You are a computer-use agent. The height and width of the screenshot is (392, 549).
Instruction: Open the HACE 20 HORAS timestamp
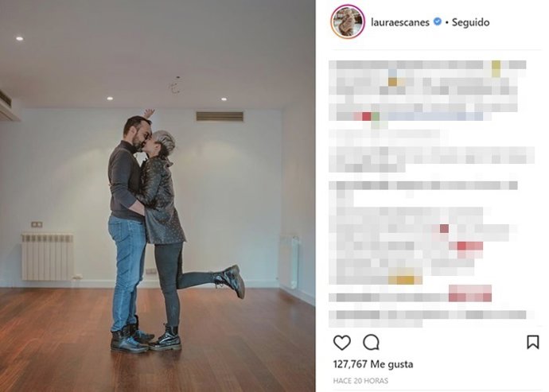[360, 380]
